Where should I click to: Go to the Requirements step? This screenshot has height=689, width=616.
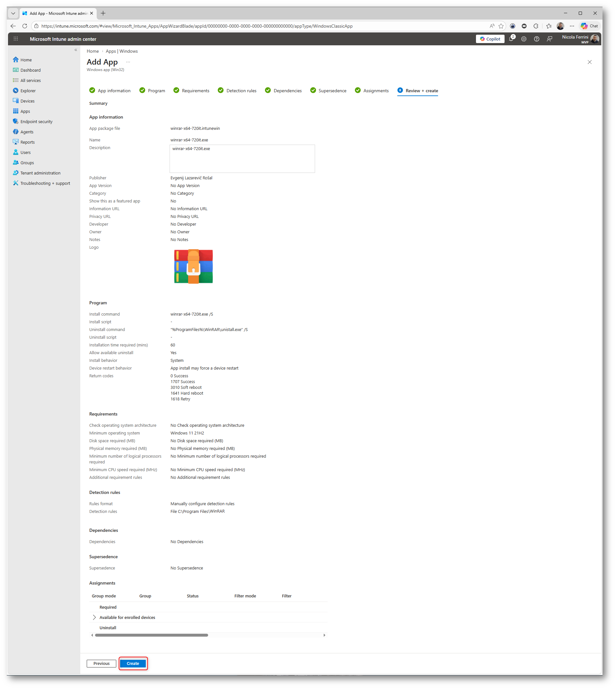(191, 91)
